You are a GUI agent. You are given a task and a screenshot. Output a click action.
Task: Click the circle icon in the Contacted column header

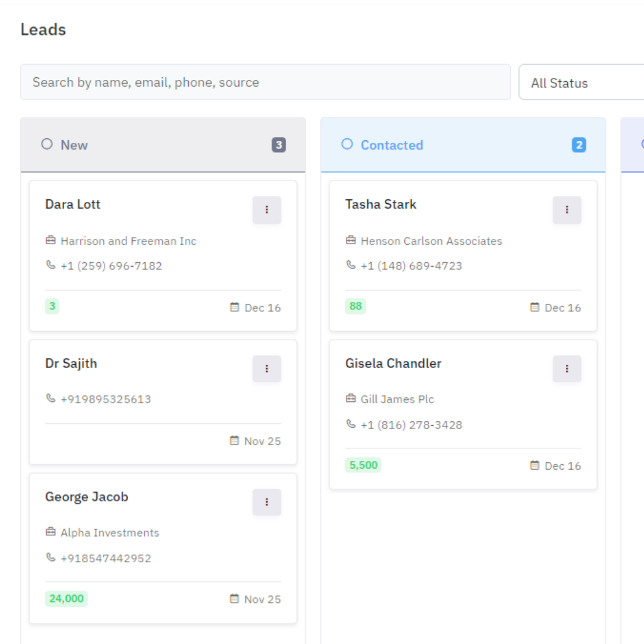[x=347, y=144]
